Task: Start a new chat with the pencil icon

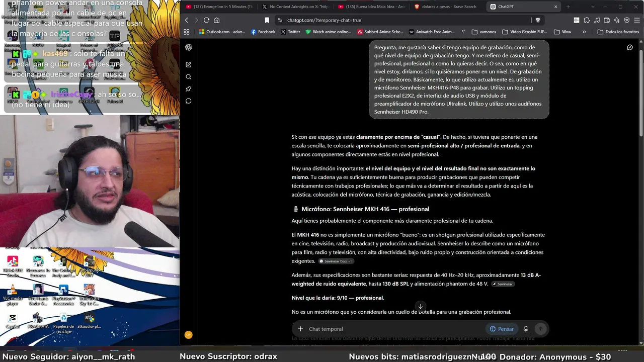Action: point(189,64)
